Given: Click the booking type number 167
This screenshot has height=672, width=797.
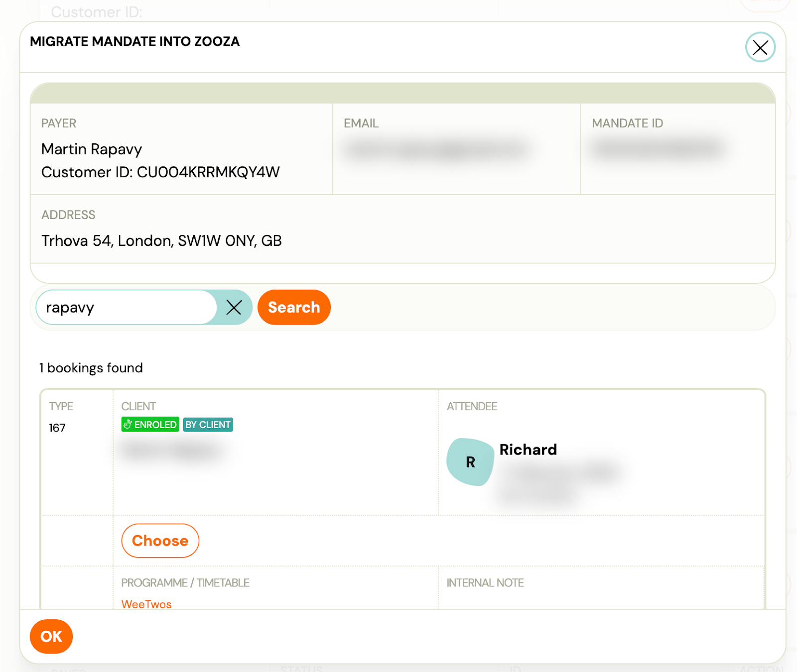Looking at the screenshot, I should coord(57,428).
